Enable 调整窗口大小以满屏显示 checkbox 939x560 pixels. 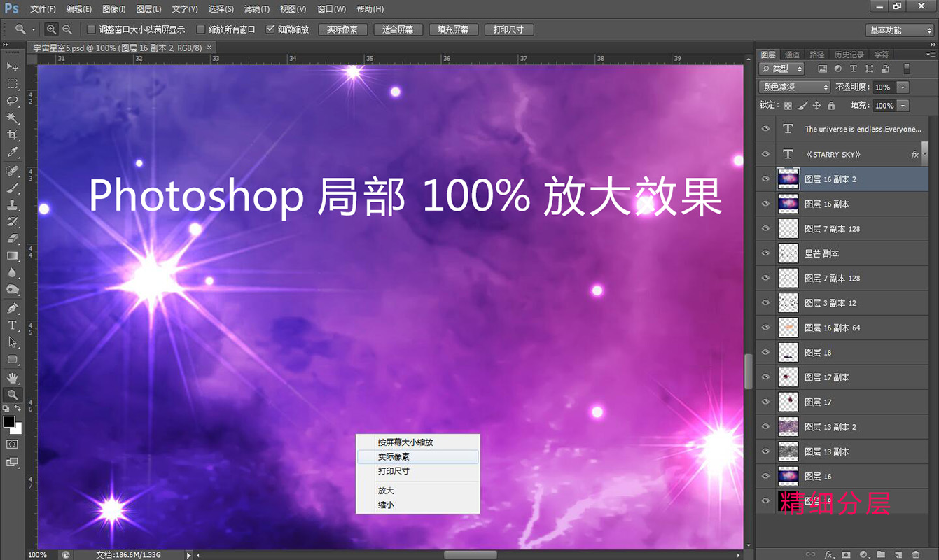[91, 29]
